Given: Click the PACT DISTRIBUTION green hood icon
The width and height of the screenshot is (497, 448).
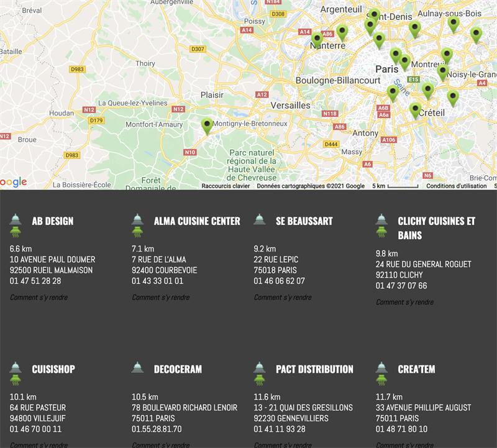Looking at the screenshot, I should pyautogui.click(x=260, y=380).
